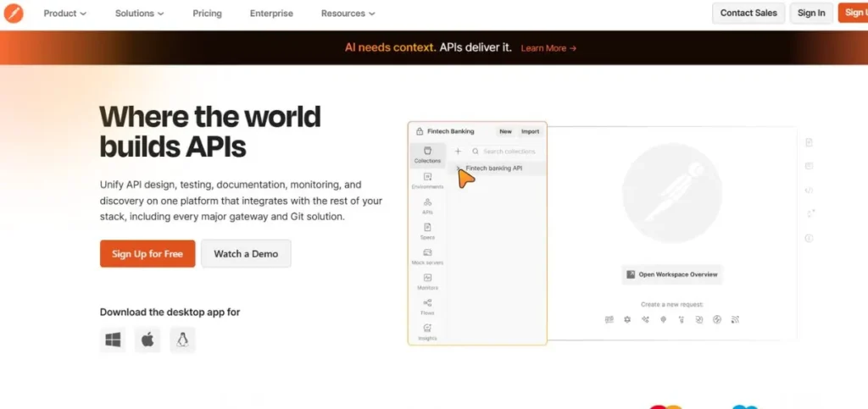
Task: Open the info icon in right sidebar
Action: pos(809,238)
